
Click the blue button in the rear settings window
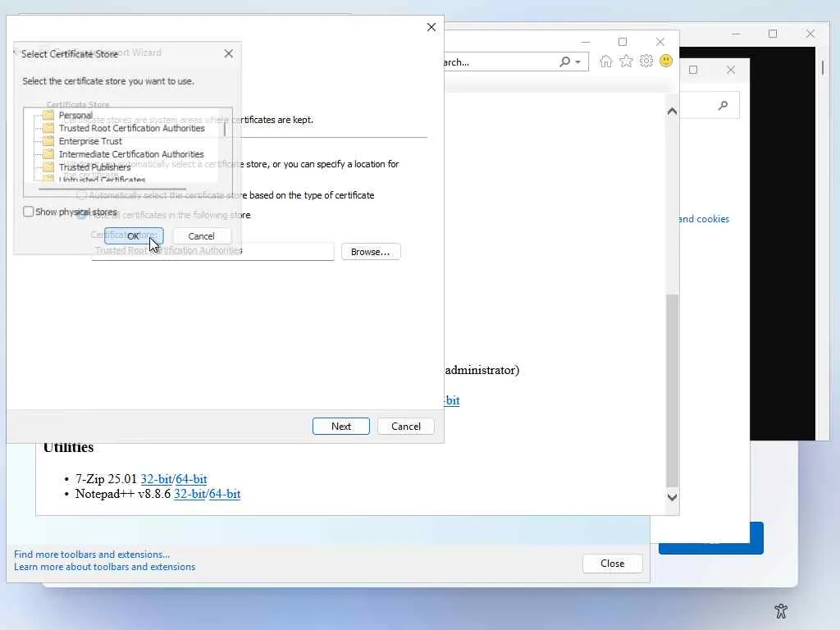tap(757, 538)
